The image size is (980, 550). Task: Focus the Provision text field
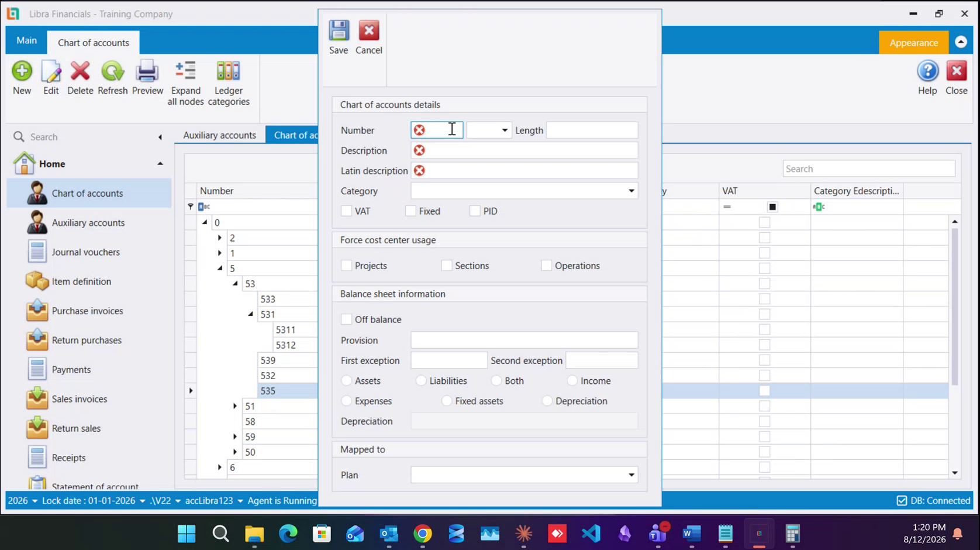tap(524, 340)
